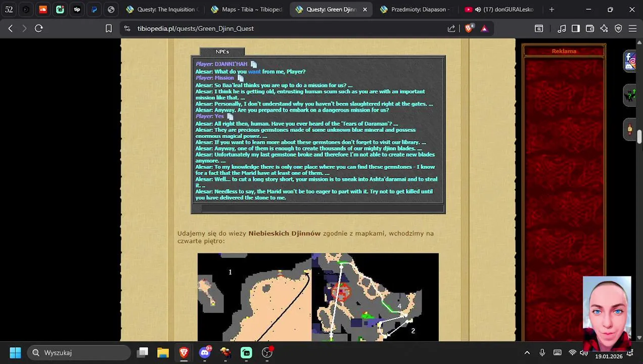Image resolution: width=643 pixels, height=364 pixels.
Task: Open Brave VPN shield icon
Action: [618, 29]
